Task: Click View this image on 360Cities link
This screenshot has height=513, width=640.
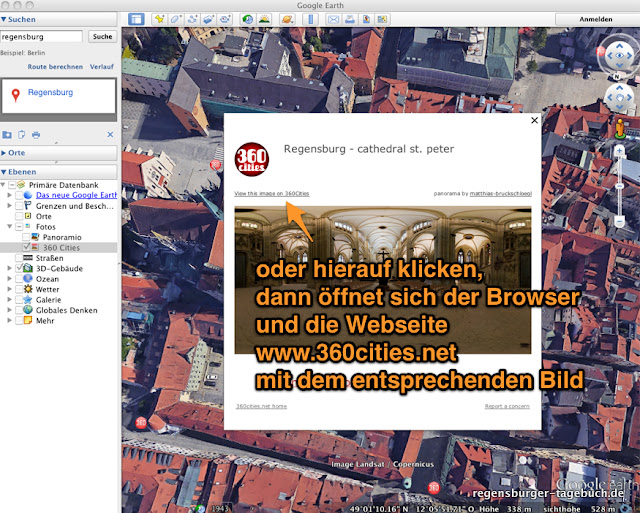Action: click(271, 193)
